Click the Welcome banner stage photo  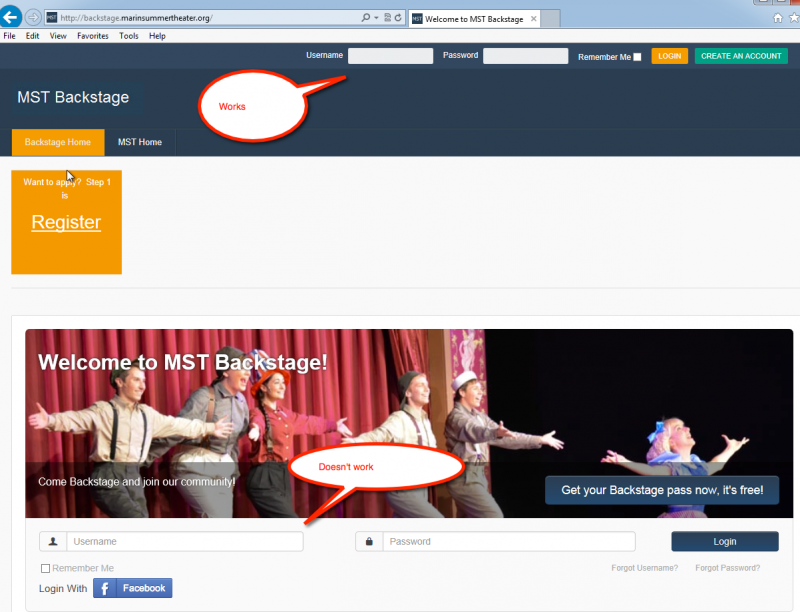(409, 423)
